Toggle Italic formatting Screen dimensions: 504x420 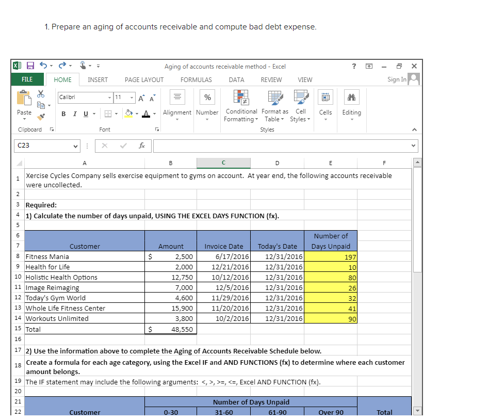(x=75, y=114)
